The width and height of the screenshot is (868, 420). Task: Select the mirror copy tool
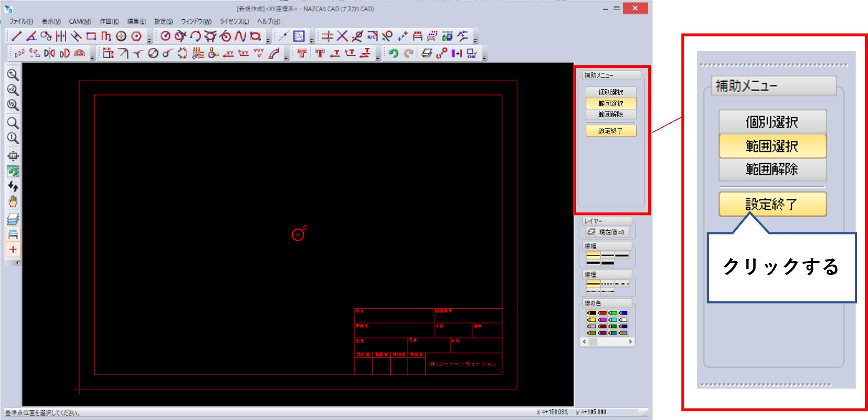(49, 53)
